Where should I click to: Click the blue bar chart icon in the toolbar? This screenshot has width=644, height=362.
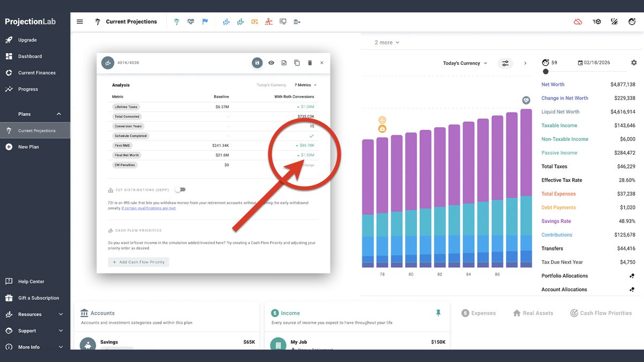(x=226, y=22)
